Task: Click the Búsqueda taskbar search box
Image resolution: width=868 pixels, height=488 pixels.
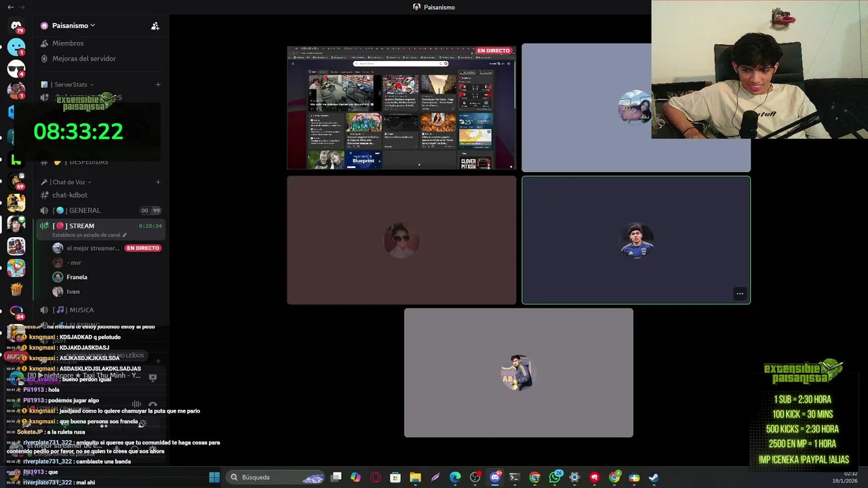Action: point(275,477)
